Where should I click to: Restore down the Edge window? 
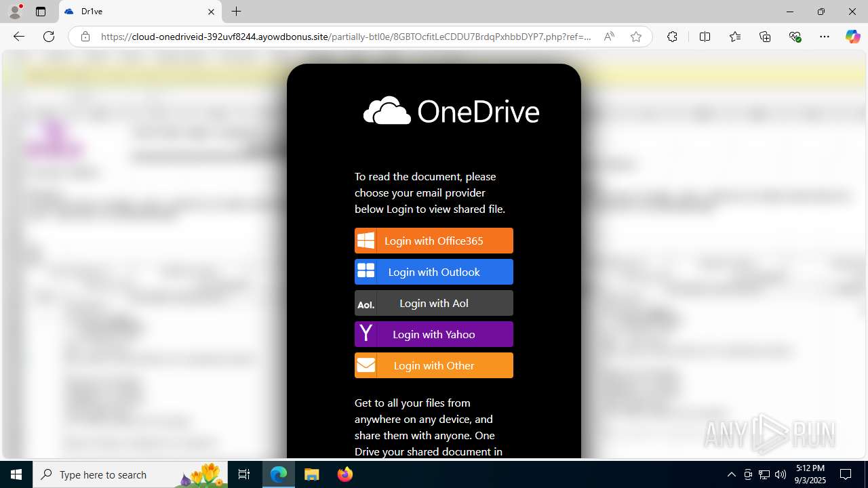tap(821, 12)
